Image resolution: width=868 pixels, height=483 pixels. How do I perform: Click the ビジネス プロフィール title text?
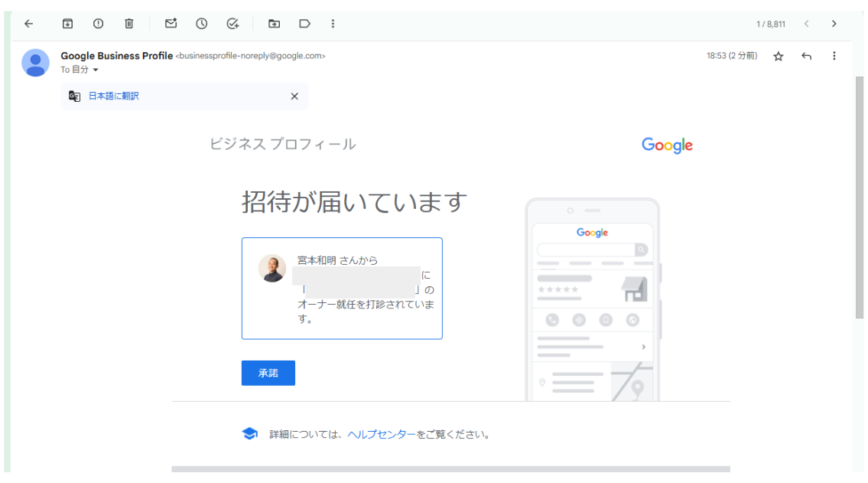282,144
